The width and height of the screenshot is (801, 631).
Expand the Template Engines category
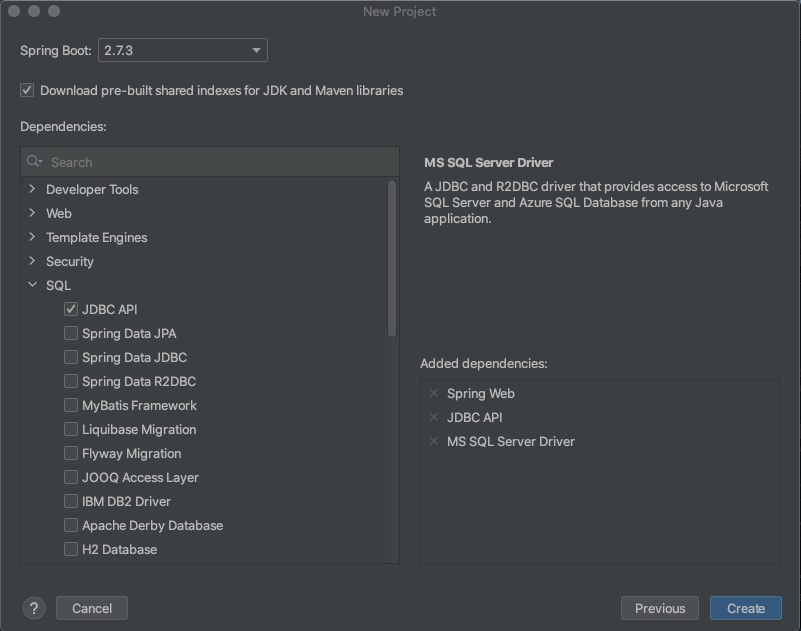[x=32, y=237]
